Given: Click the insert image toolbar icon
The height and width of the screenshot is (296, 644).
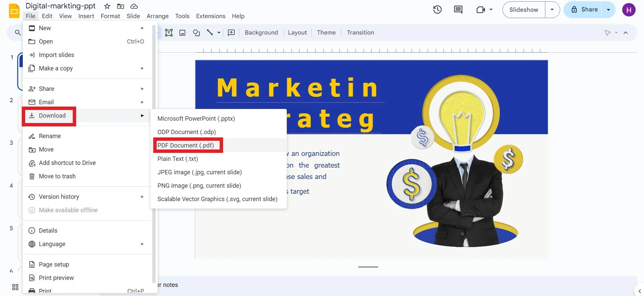Looking at the screenshot, I should click(182, 33).
